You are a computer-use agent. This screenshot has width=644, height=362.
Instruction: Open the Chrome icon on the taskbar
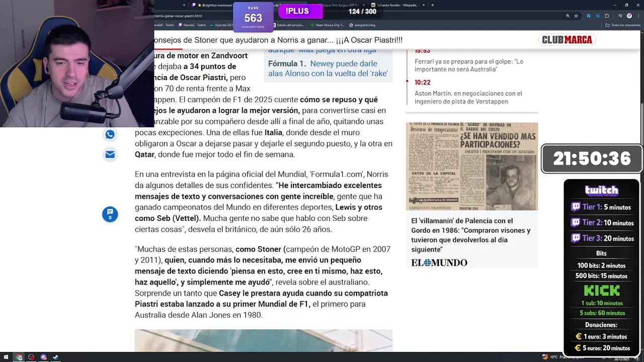coord(19,357)
